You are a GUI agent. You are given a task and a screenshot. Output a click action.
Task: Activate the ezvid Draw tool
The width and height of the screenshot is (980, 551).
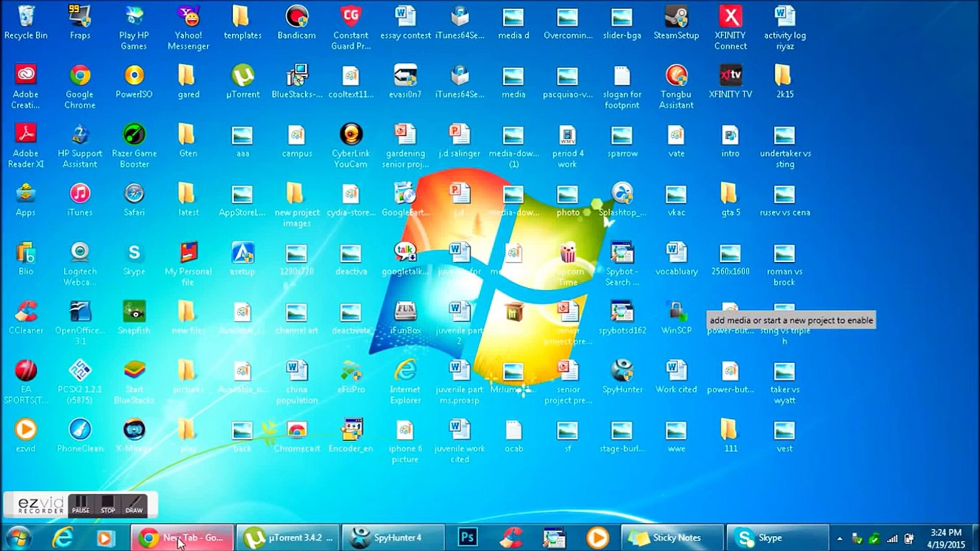tap(134, 504)
